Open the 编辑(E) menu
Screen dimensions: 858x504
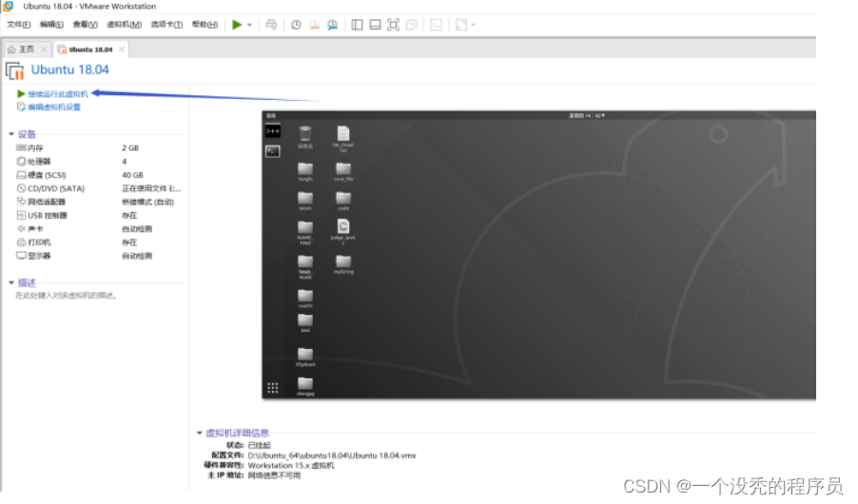(x=51, y=25)
